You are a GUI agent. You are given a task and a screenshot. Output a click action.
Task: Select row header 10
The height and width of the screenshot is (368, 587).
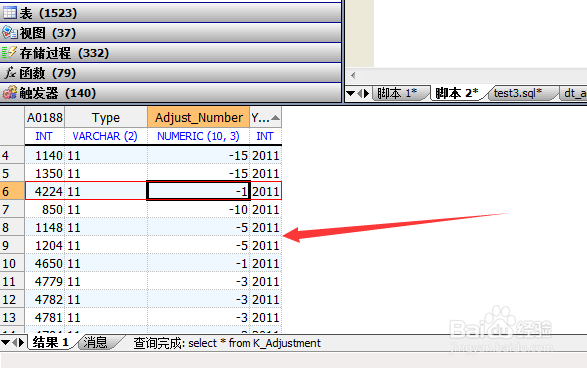(x=12, y=263)
